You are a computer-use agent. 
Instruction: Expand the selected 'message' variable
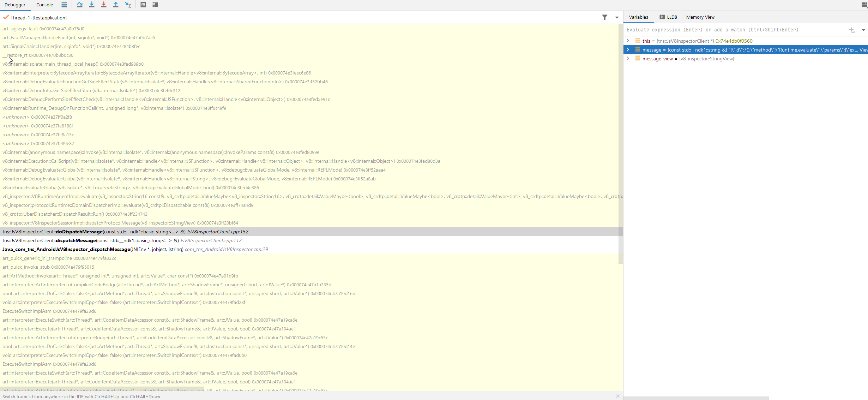(628, 50)
